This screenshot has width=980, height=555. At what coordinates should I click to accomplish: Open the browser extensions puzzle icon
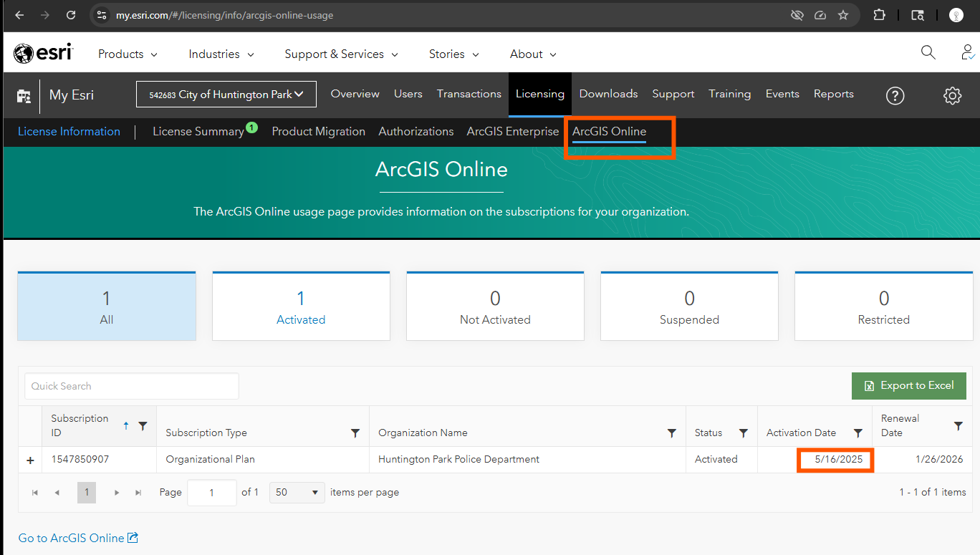click(x=879, y=15)
